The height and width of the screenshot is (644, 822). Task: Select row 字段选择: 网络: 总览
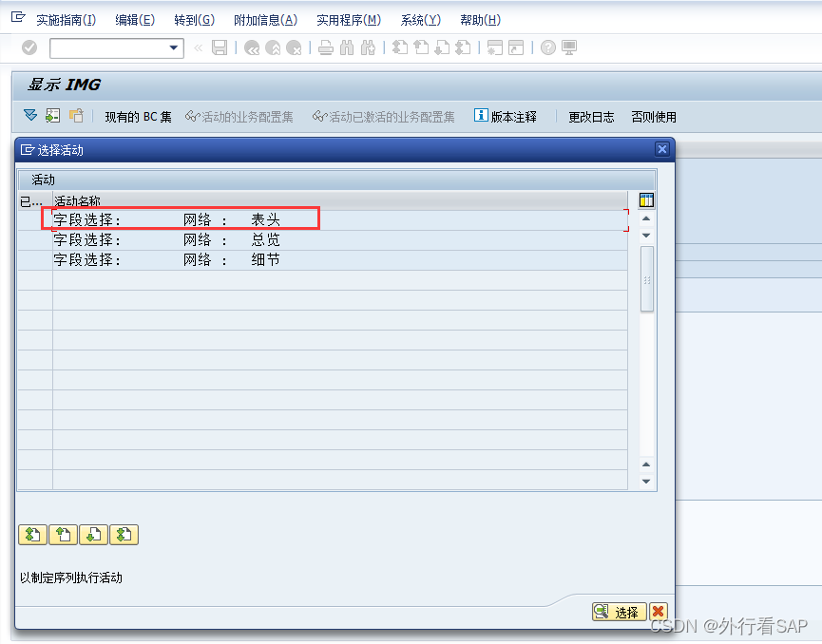[x=340, y=240]
